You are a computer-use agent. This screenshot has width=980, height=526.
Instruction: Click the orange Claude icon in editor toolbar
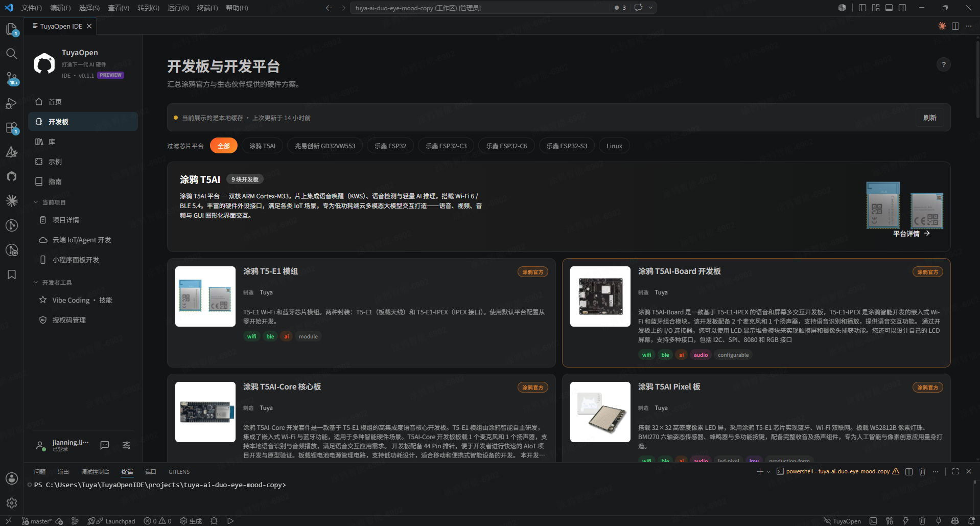point(942,26)
